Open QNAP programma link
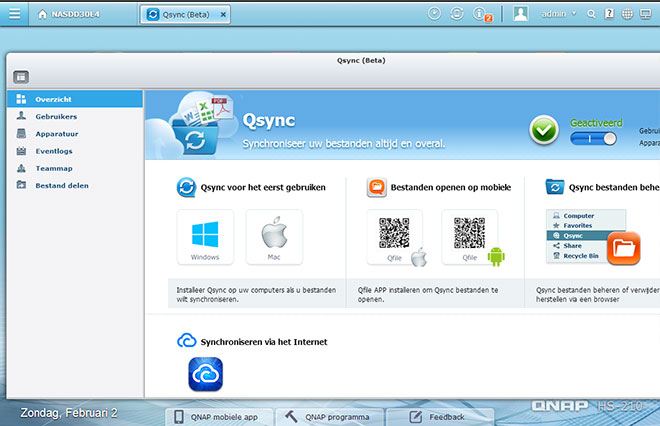Screen dimensions: 660x426 pos(330,417)
